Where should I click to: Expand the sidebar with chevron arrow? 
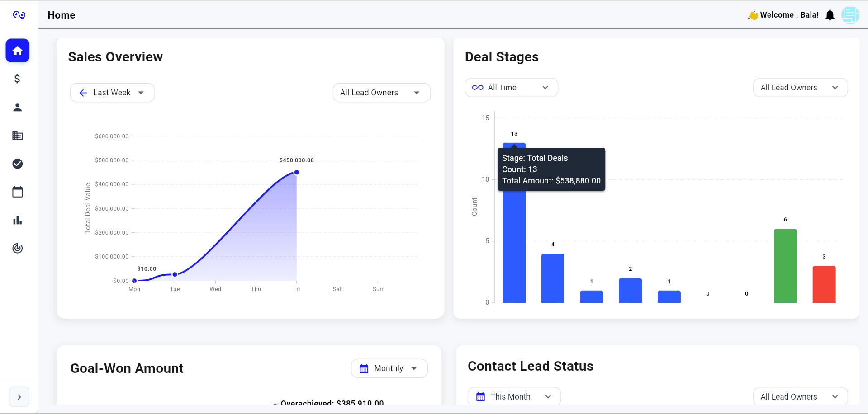[19, 397]
